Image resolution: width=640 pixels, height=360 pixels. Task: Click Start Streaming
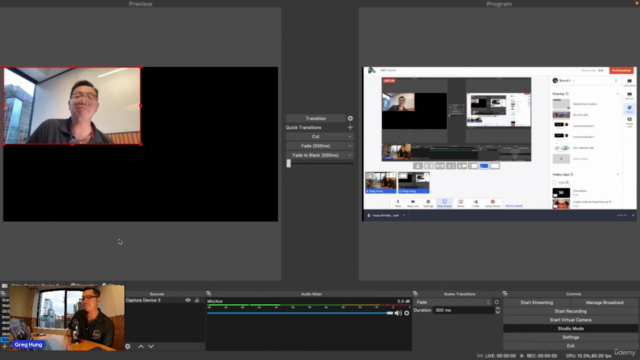coord(537,302)
